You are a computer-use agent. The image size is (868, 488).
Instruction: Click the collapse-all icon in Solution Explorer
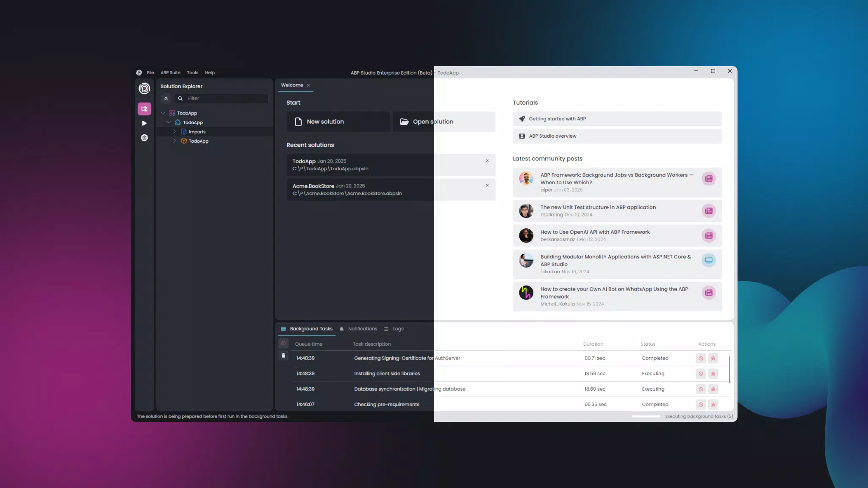(x=166, y=98)
